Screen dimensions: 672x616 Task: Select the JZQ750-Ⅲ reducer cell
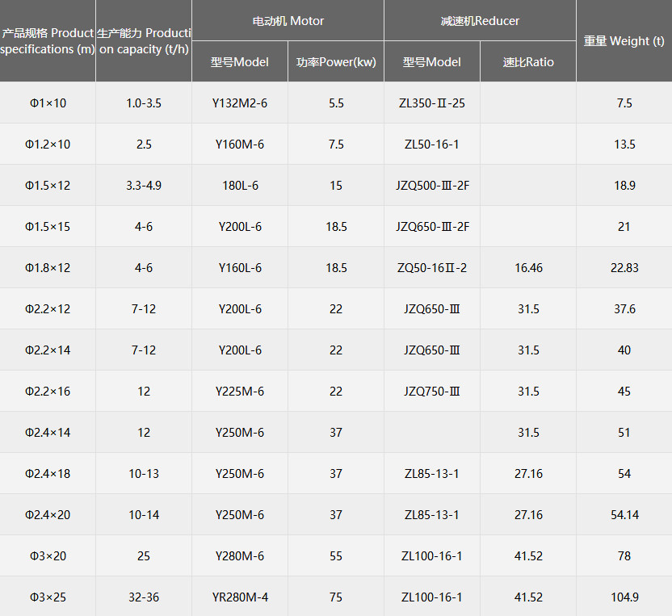432,392
